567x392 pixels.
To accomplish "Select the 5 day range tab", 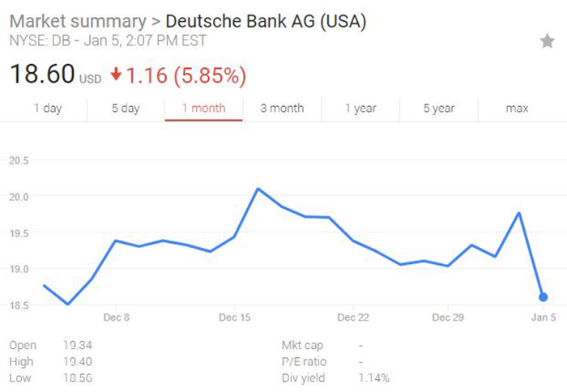I will [x=125, y=109].
